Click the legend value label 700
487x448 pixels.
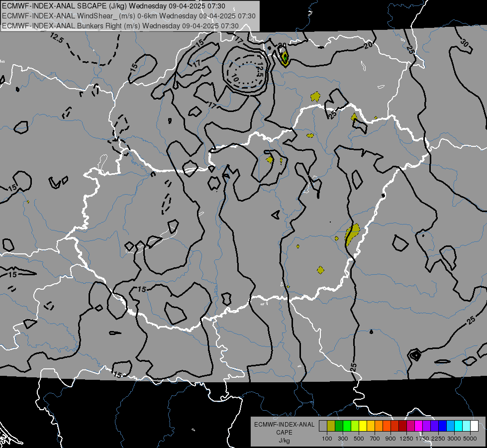click(375, 439)
